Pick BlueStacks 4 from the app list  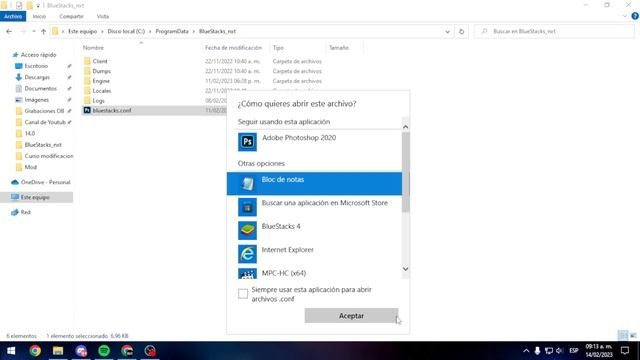(x=314, y=230)
